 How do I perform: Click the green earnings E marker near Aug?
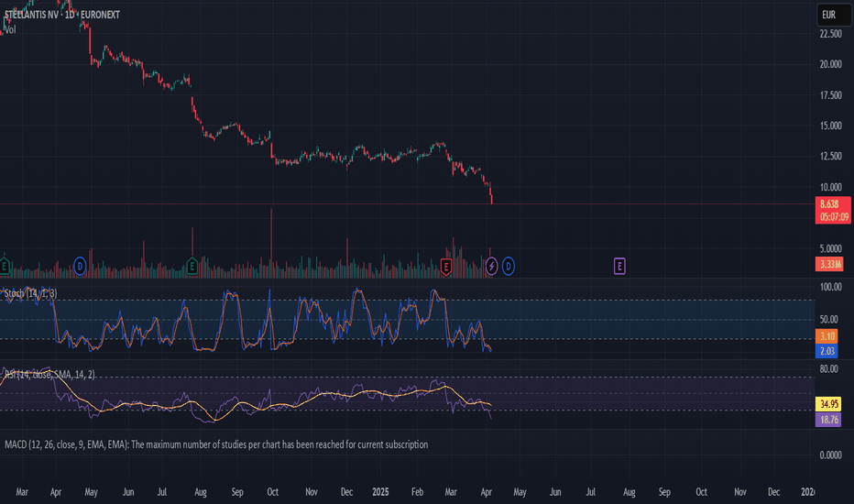[192, 267]
